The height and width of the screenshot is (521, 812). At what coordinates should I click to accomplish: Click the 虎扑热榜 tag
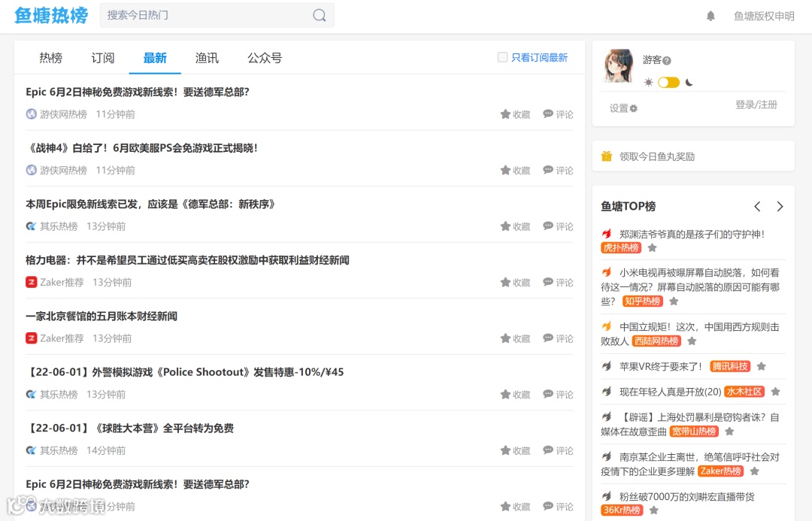pyautogui.click(x=621, y=247)
